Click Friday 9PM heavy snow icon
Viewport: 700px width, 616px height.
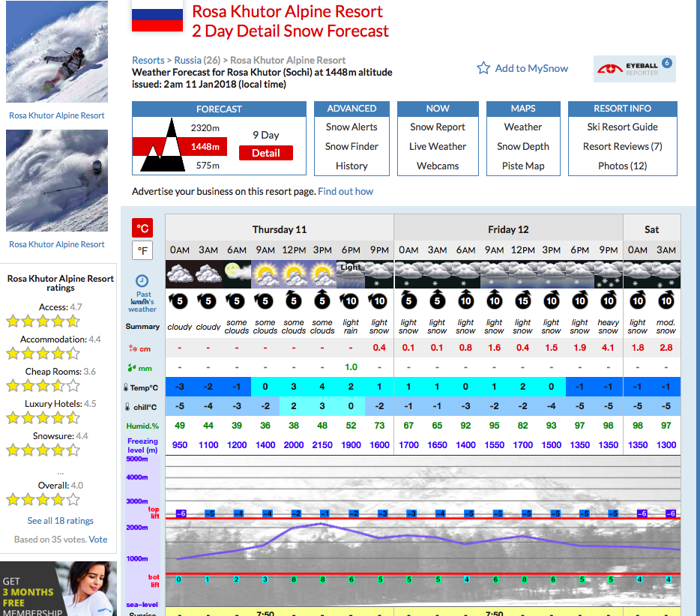pyautogui.click(x=609, y=274)
